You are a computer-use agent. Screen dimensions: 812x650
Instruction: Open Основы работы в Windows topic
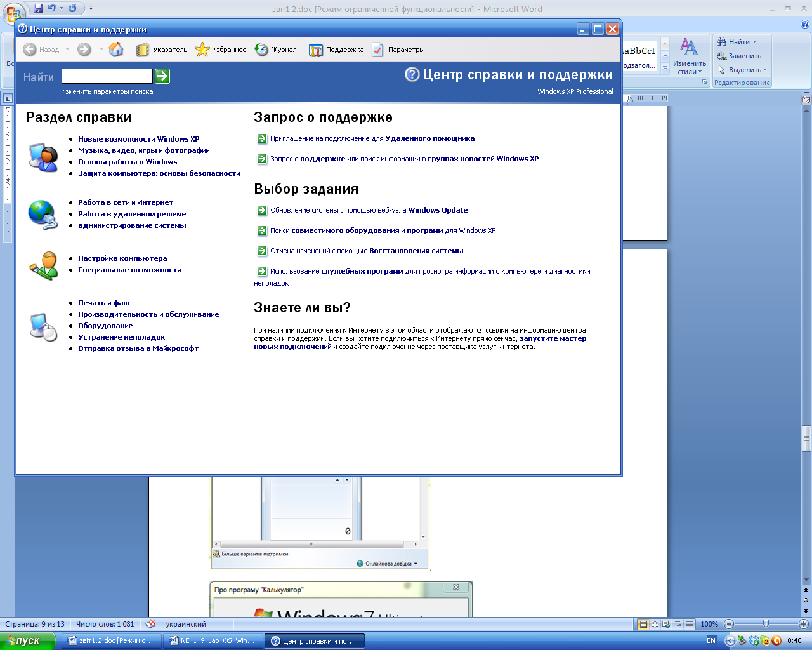point(128,162)
